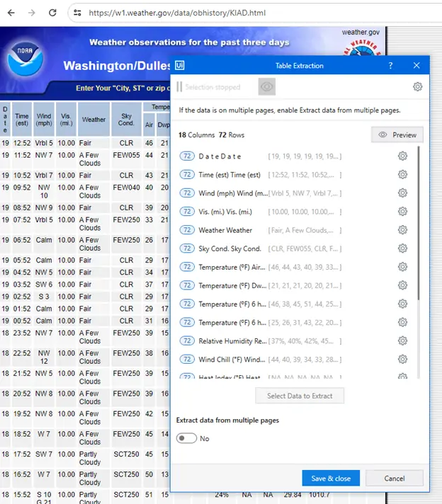
Task: Open settings gear for Date column
Action: pos(402,156)
